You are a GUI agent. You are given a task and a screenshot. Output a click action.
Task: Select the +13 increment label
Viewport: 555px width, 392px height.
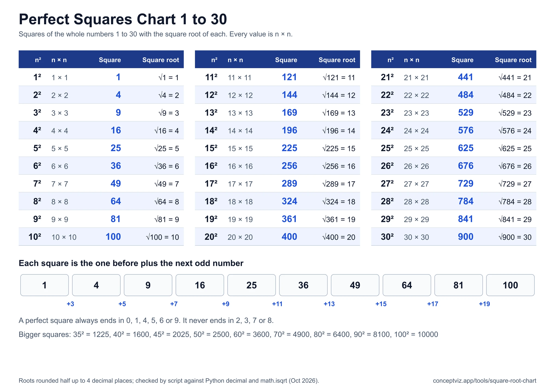(x=329, y=304)
